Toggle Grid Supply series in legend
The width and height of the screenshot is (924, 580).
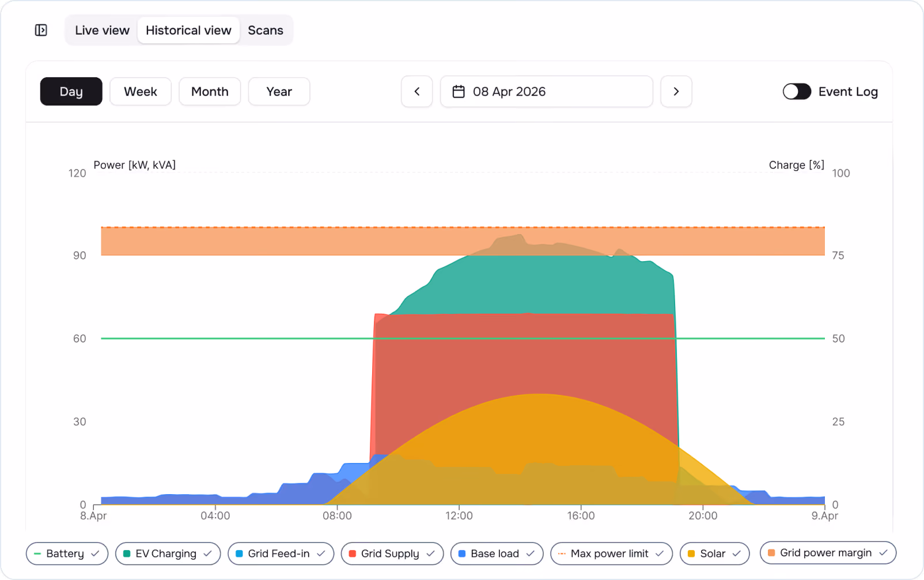(392, 553)
